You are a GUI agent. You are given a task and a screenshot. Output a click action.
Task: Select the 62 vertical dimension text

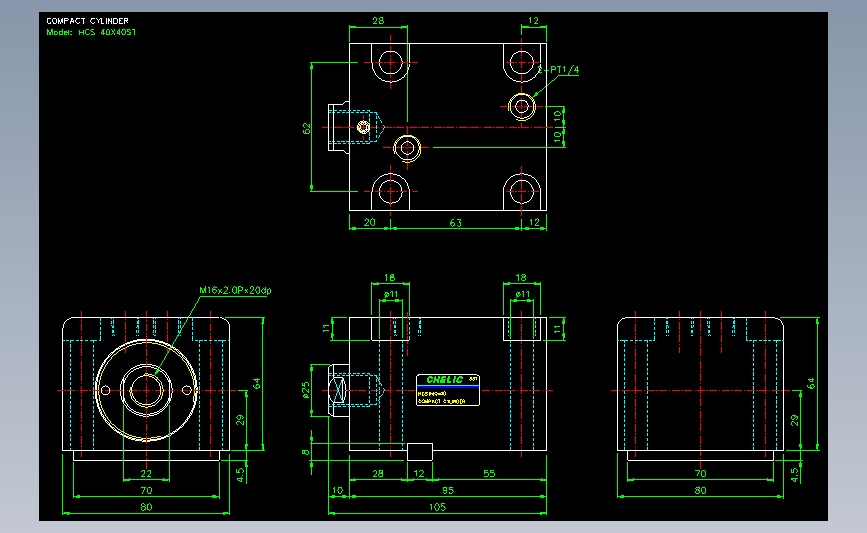307,128
